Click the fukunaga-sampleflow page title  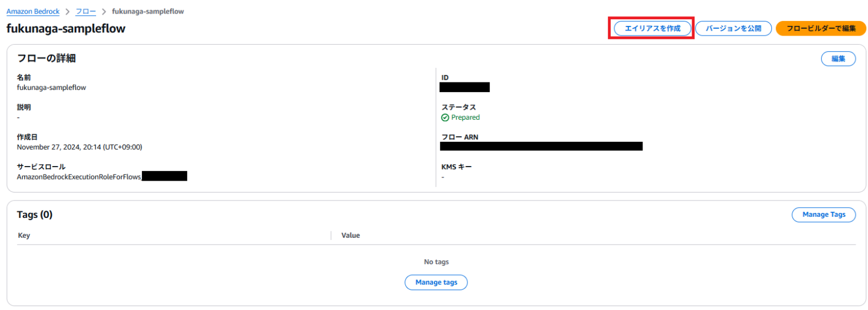66,29
